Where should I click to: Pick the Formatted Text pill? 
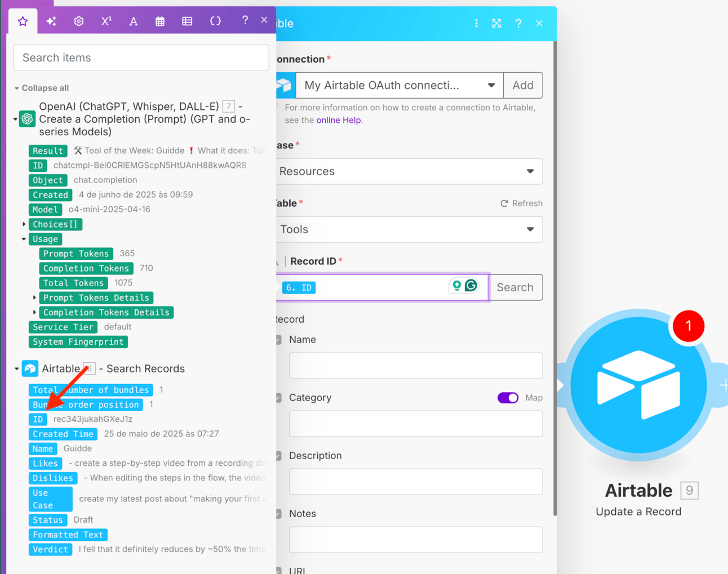68,535
